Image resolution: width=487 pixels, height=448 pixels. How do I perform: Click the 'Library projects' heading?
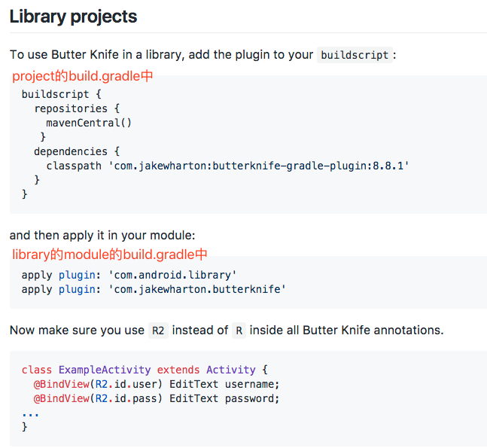click(73, 17)
